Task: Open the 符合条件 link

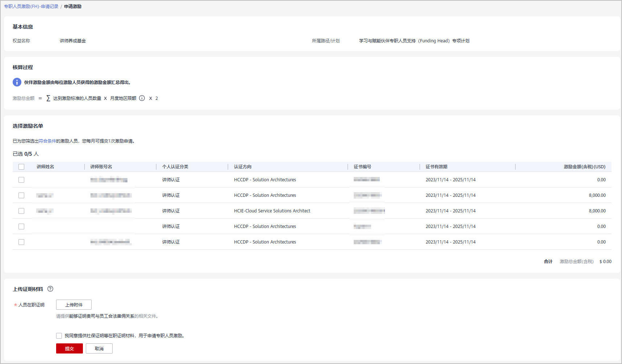Action: [47, 141]
